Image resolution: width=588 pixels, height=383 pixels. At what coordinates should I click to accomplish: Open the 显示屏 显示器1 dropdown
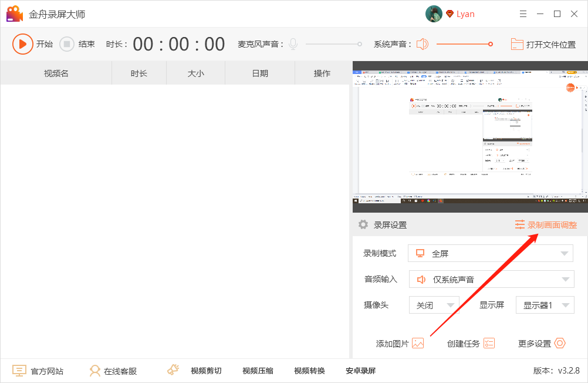pos(545,305)
